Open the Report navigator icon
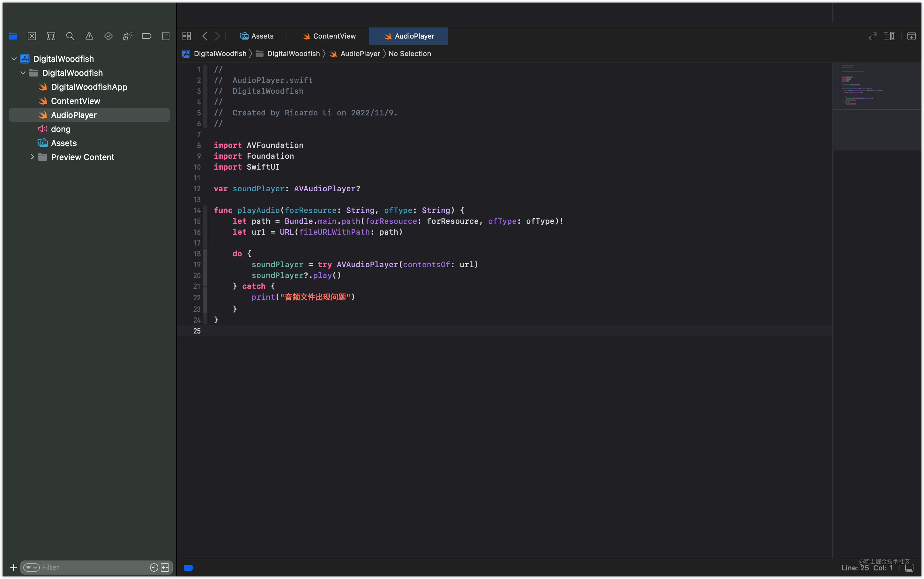Screen dimensions: 924x579 (166, 36)
